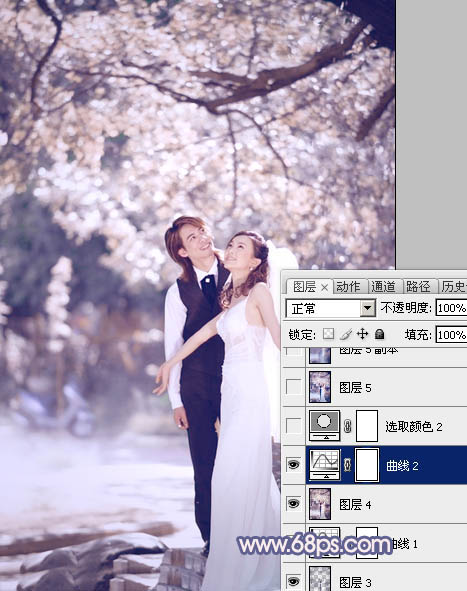Viewport: 467px width, 591px height.
Task: Show the 图层 5 layer
Action: click(x=293, y=387)
